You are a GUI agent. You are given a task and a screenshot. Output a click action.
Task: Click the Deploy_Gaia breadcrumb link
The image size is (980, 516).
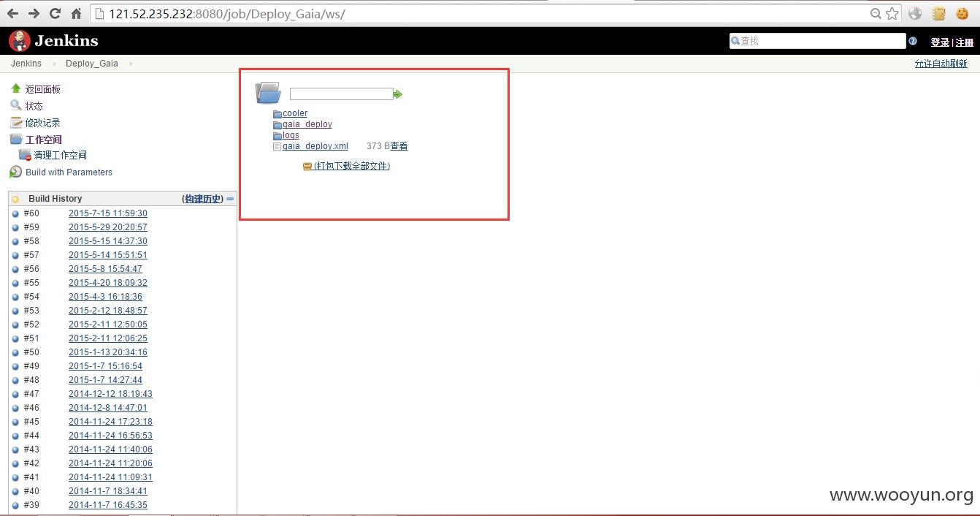click(92, 64)
